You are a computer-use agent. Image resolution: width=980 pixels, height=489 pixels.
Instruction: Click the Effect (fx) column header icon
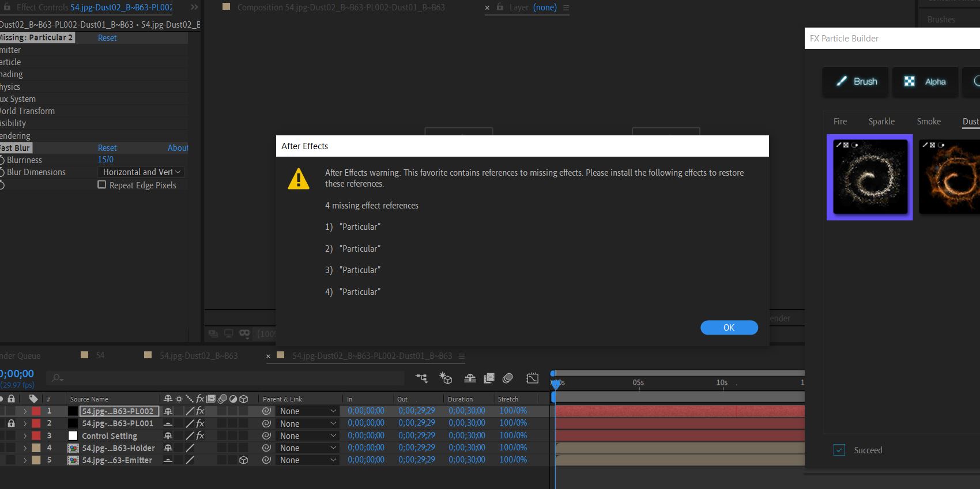pyautogui.click(x=200, y=399)
